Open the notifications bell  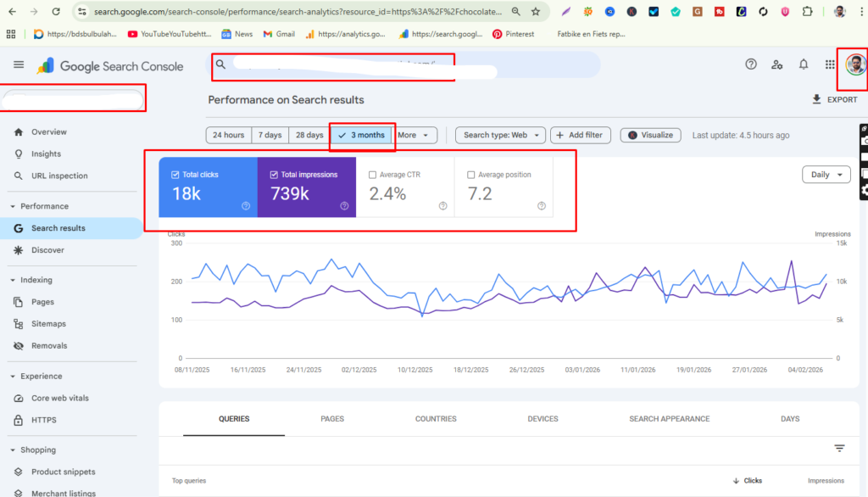803,64
